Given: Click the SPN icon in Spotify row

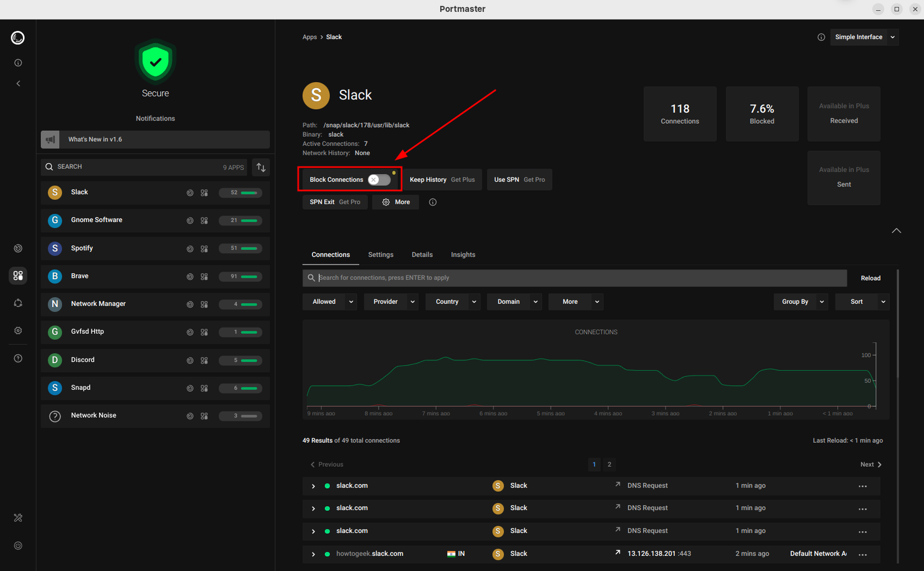Looking at the screenshot, I should coord(190,248).
